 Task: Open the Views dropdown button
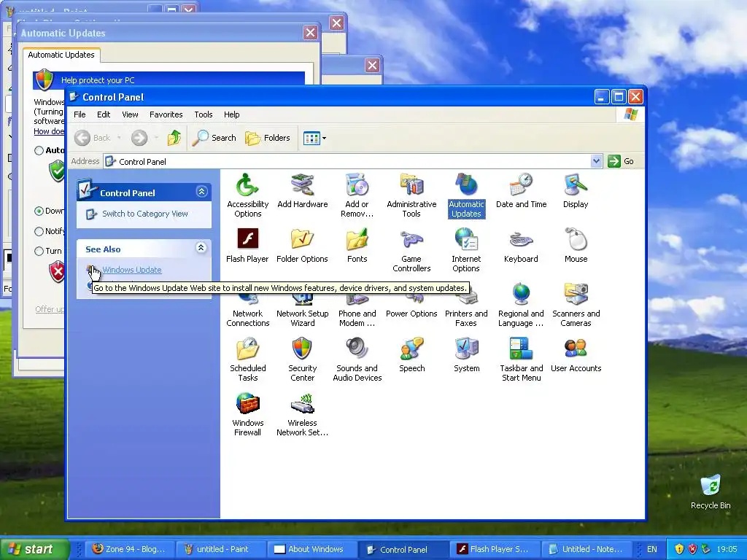click(x=314, y=138)
